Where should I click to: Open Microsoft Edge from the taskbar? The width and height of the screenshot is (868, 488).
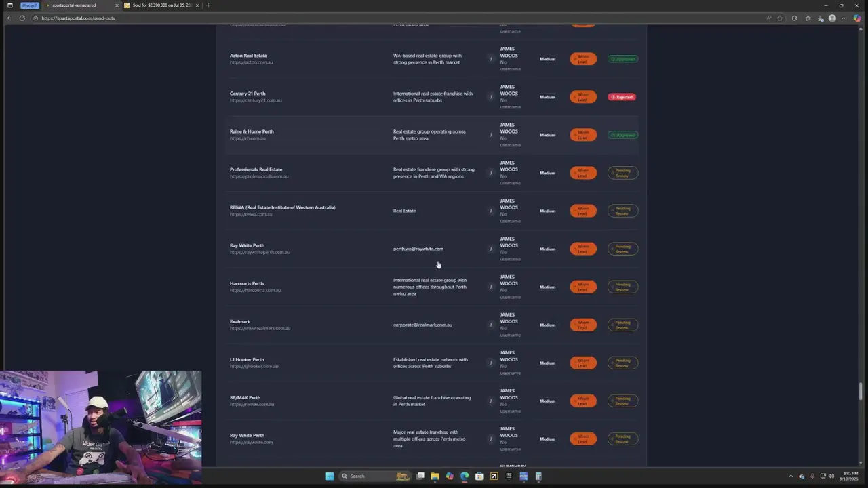(465, 476)
